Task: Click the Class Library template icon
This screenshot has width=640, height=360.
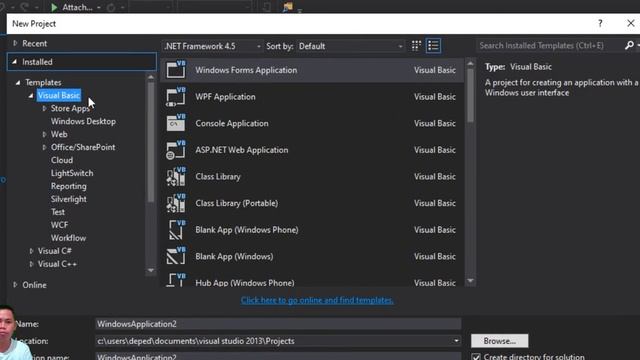Action: tap(176, 177)
